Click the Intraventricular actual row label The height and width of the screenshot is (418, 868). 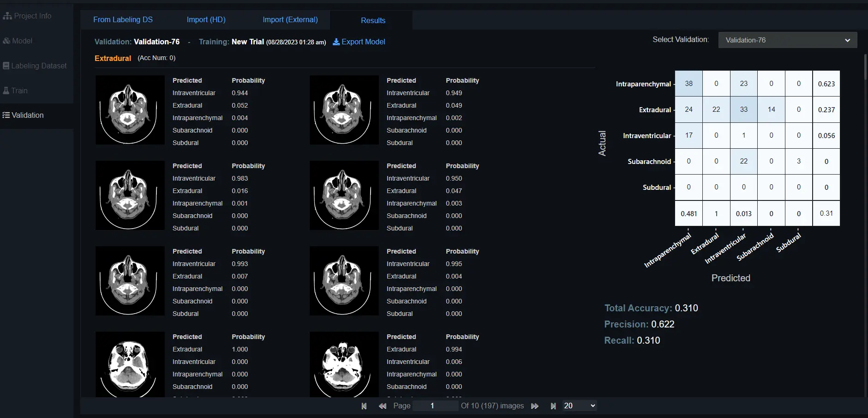(647, 136)
